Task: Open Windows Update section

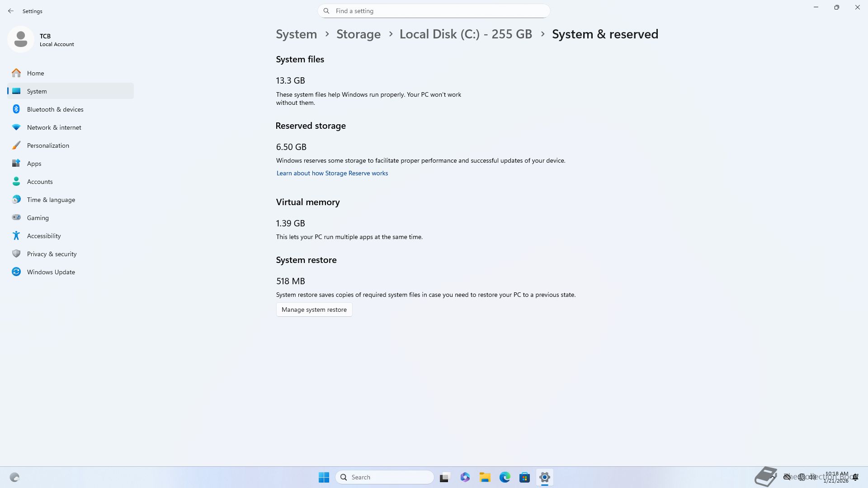Action: click(51, 272)
